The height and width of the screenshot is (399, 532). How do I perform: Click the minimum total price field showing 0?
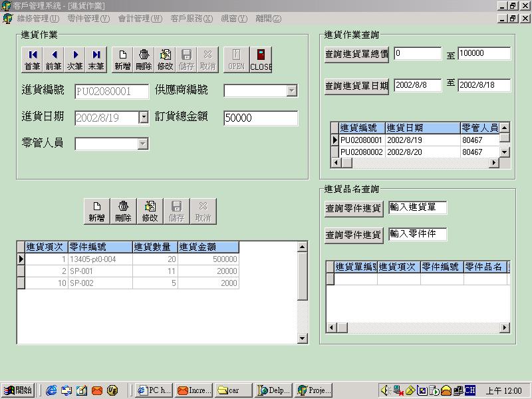click(x=418, y=53)
